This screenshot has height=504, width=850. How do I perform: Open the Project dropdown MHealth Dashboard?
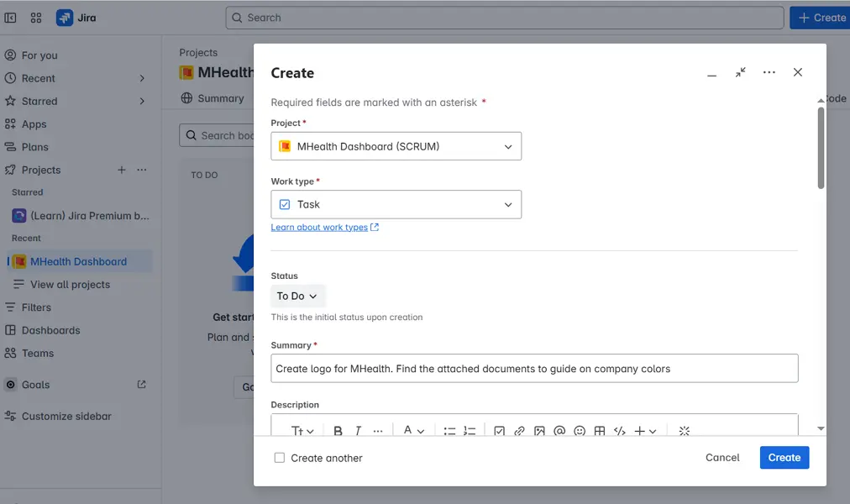coord(396,146)
